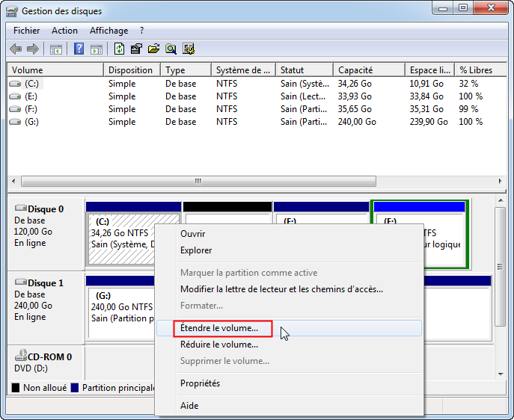Image resolution: width=514 pixels, height=420 pixels.
Task: Sort by the Statut column header
Action: click(305, 70)
